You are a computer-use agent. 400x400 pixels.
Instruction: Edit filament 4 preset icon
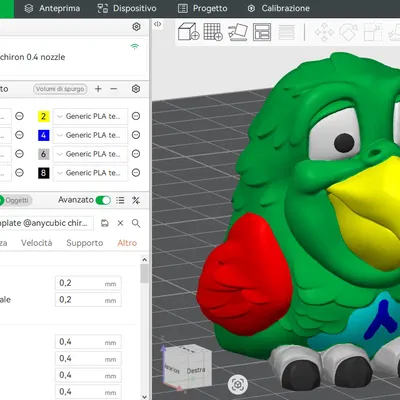136,135
